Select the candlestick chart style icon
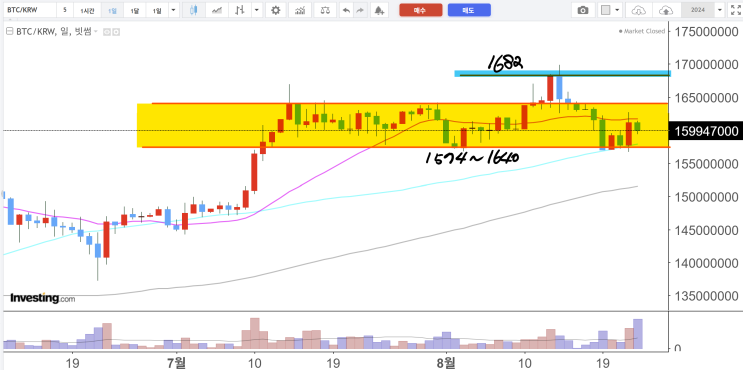This screenshot has width=743, height=370. (x=193, y=10)
